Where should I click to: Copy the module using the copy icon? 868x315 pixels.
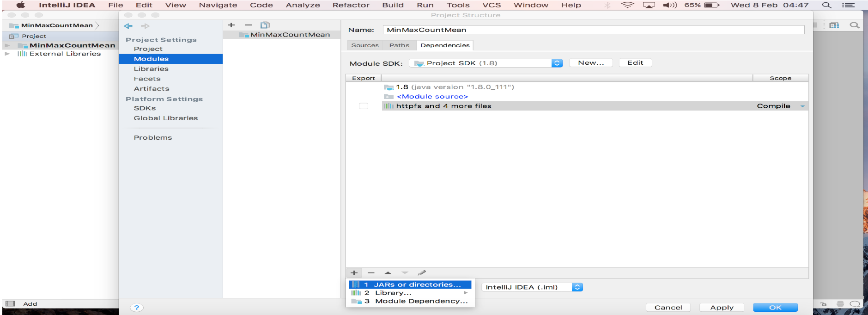[265, 25]
